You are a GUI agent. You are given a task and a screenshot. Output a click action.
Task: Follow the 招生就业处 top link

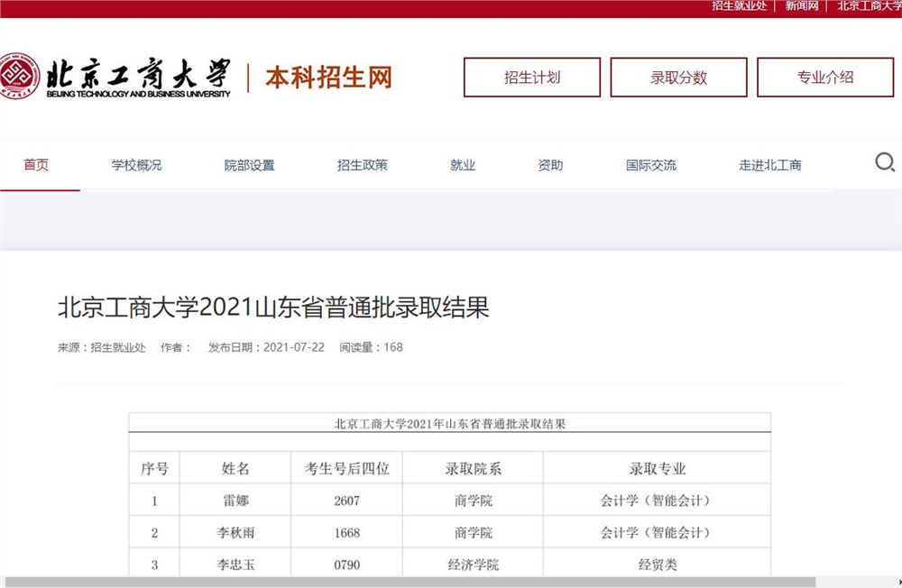[740, 5]
